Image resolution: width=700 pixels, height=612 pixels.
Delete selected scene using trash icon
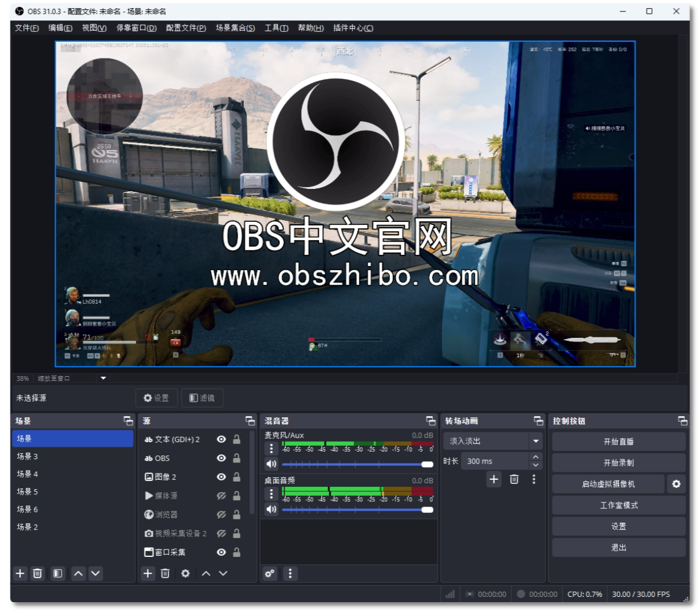38,573
